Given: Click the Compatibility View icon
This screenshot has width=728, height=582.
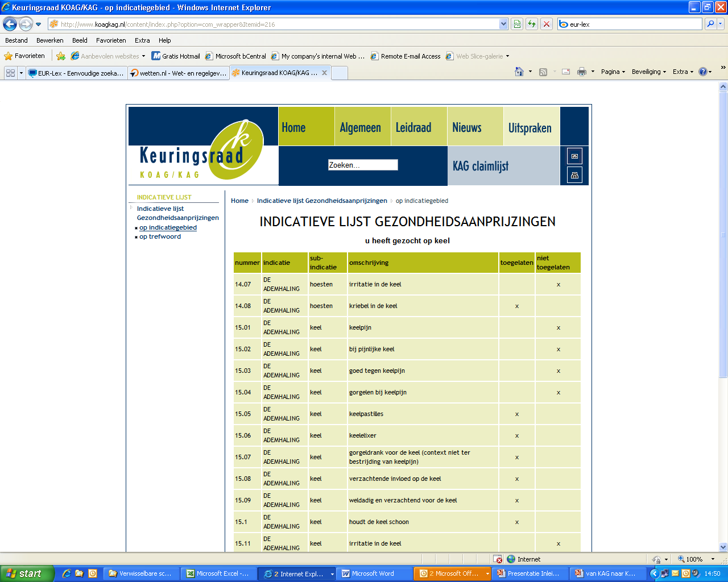Looking at the screenshot, I should tap(517, 24).
